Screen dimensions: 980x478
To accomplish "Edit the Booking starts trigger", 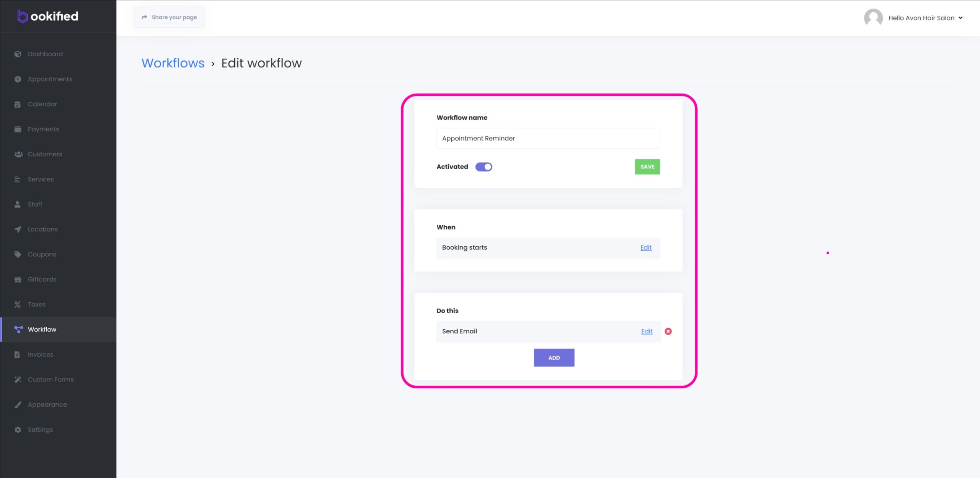I will coord(645,248).
